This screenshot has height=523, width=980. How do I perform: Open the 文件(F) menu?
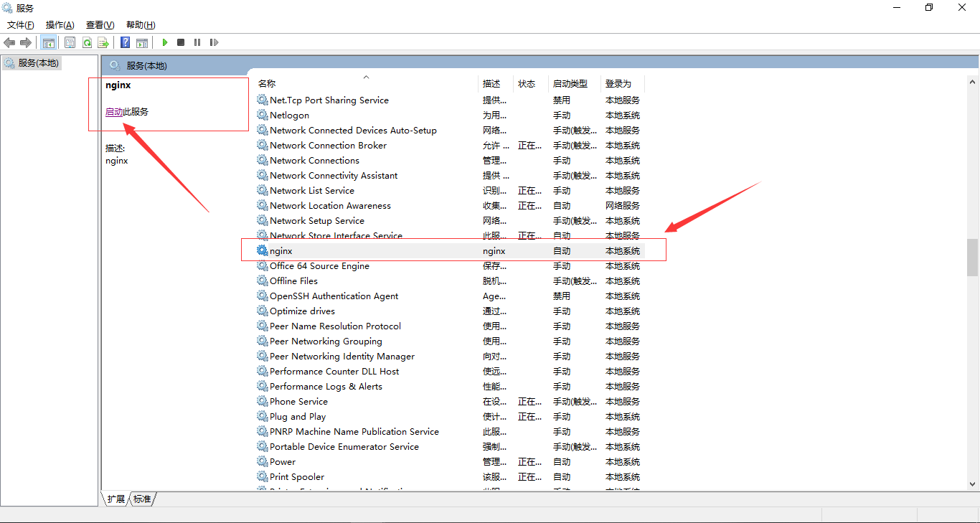point(21,25)
